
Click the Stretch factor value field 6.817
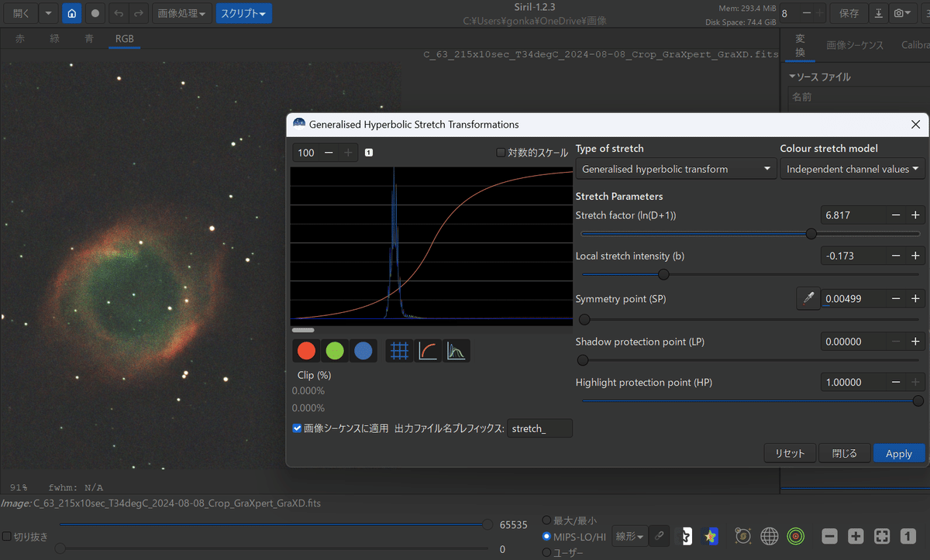853,215
